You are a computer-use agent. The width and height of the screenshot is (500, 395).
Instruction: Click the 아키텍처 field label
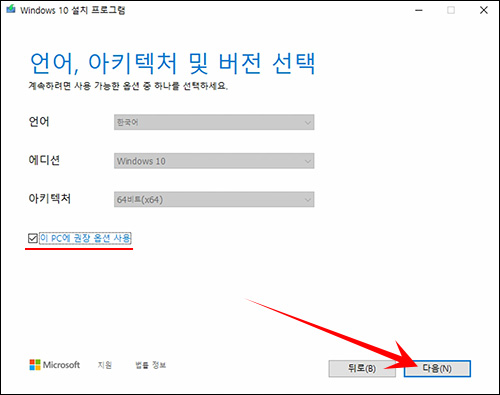(x=50, y=199)
